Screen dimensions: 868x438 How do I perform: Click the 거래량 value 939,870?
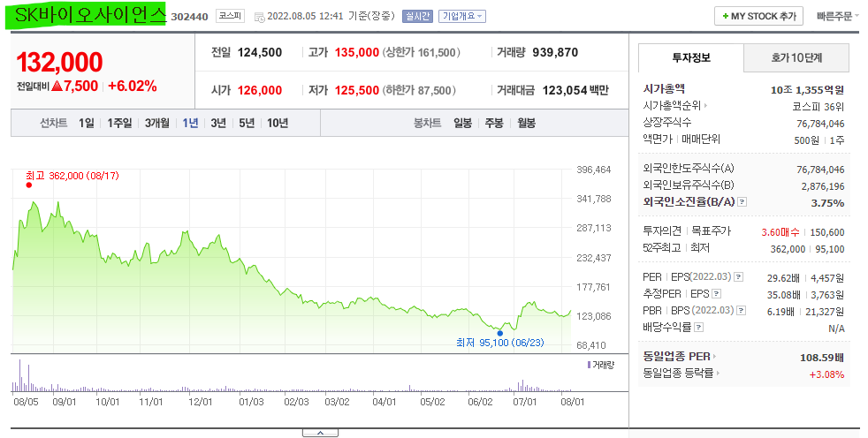555,52
